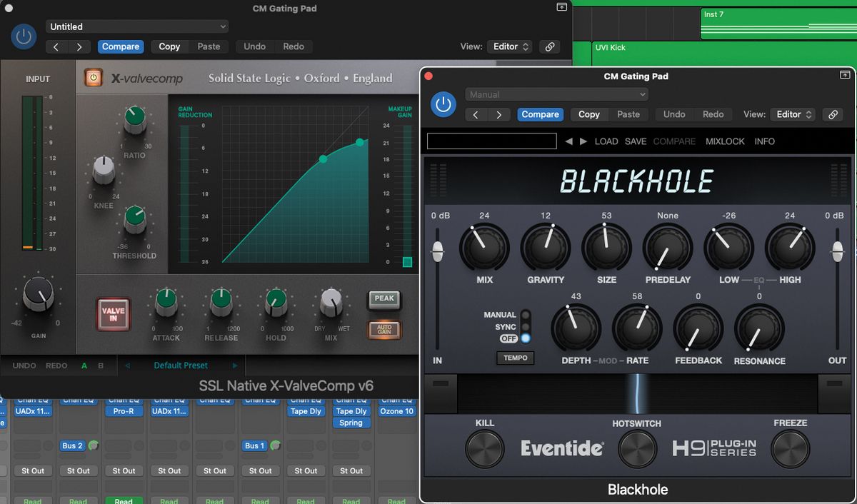Click the Blackhole preset name field

pyautogui.click(x=491, y=141)
